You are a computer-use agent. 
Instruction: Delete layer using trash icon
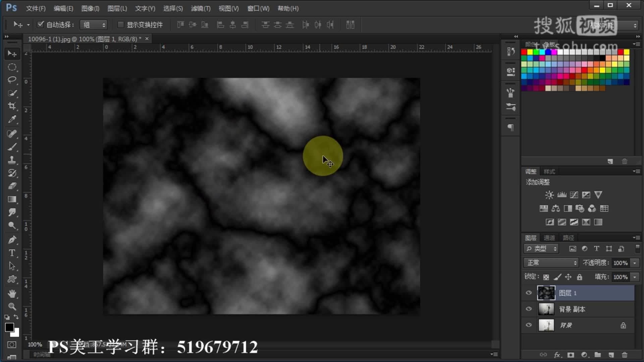624,355
